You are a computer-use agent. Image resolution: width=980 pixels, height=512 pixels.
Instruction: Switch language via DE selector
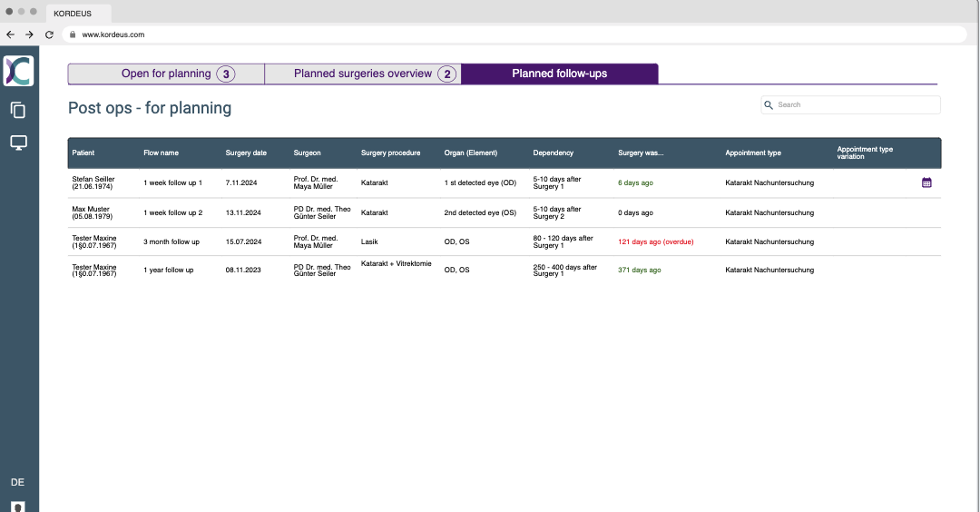pos(17,481)
